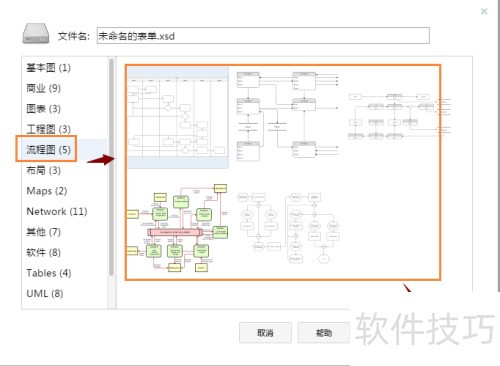Select the 流程图 (5) category
Viewport: 500px width, 366px height.
(48, 150)
